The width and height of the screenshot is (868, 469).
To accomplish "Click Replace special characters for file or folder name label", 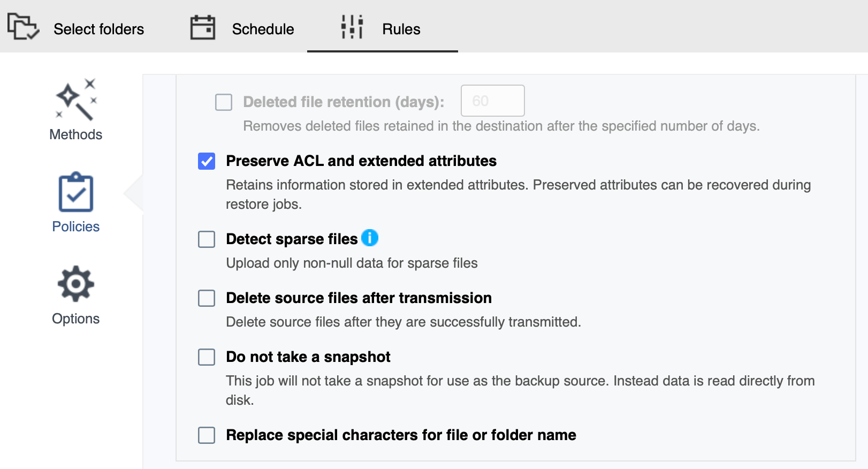I will (401, 435).
